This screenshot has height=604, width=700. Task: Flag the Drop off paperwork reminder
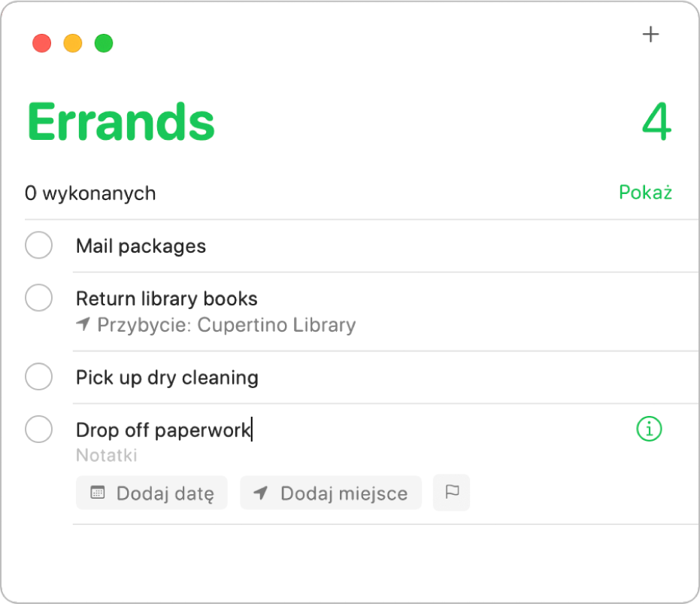coord(452,493)
